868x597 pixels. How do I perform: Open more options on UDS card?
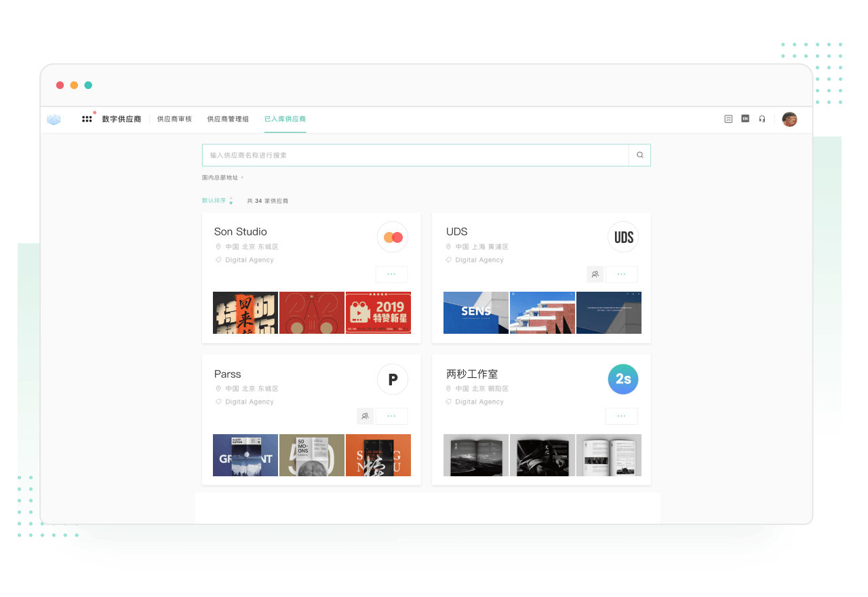coord(622,274)
